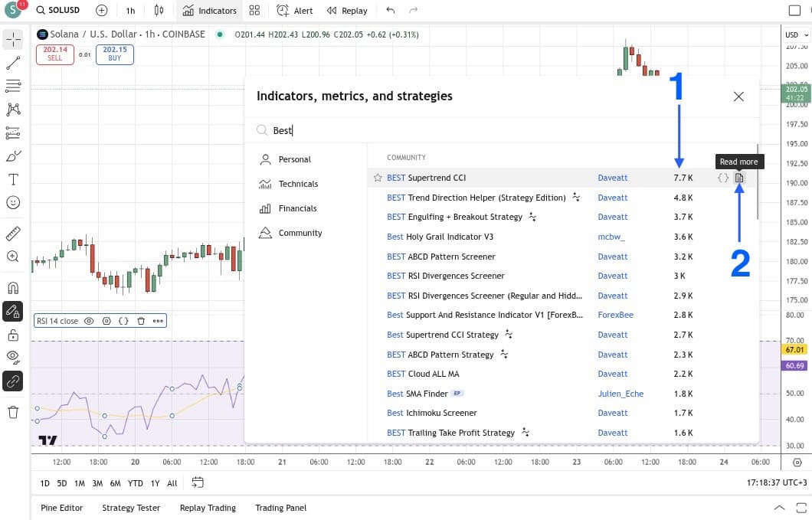Open the emoji icons tool
Viewport: 812px width, 520px height.
click(13, 202)
